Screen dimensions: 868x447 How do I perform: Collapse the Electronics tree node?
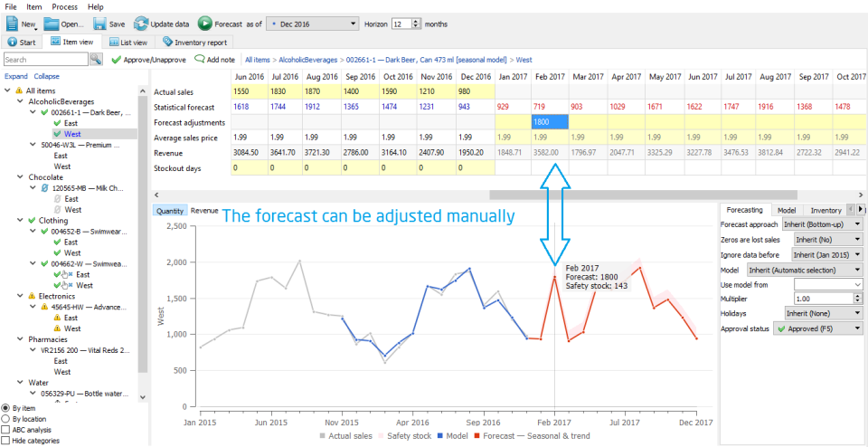(19, 296)
